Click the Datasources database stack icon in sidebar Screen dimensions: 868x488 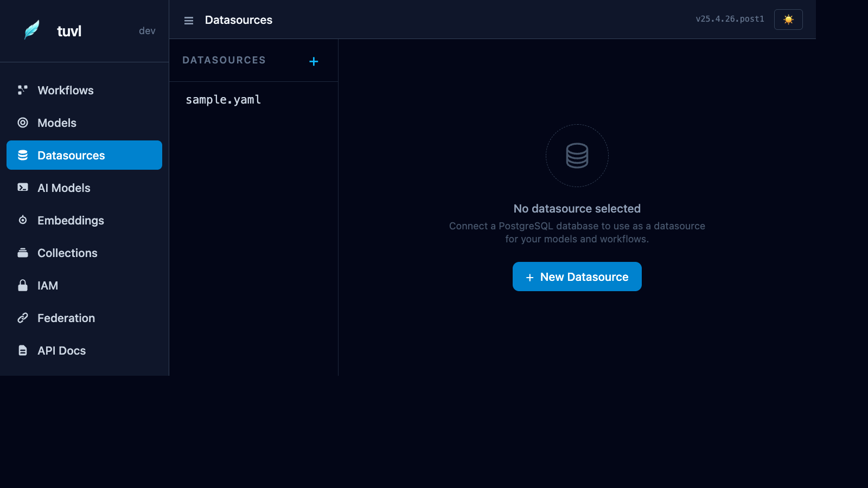[23, 155]
